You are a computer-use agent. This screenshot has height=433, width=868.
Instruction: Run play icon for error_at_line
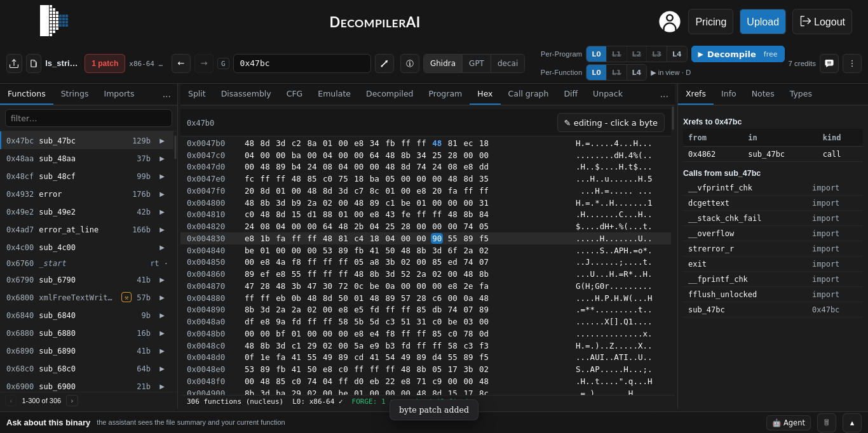pyautogui.click(x=162, y=230)
